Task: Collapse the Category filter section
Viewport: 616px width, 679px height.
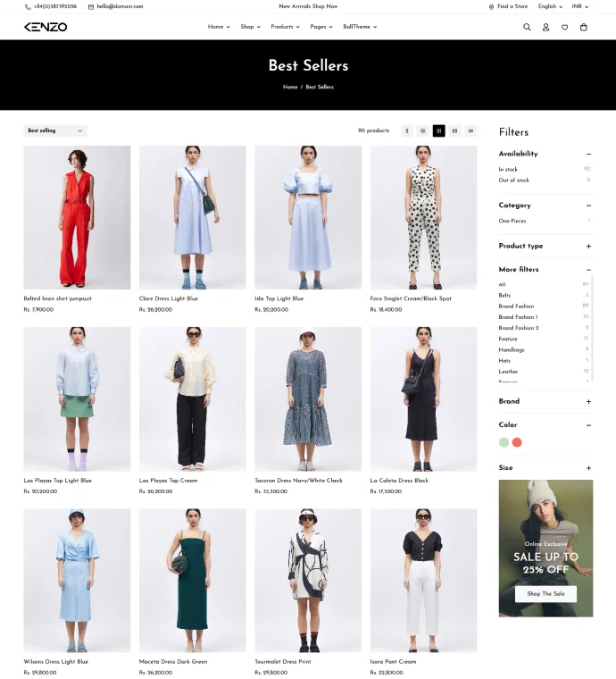Action: [x=588, y=205]
